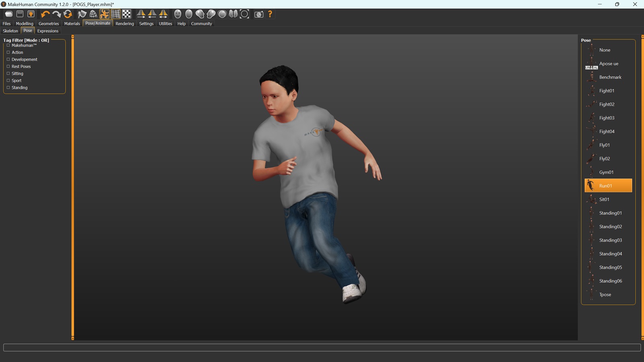Image resolution: width=644 pixels, height=362 pixels.
Task: Choose the Gym01 pose
Action: tap(608, 172)
